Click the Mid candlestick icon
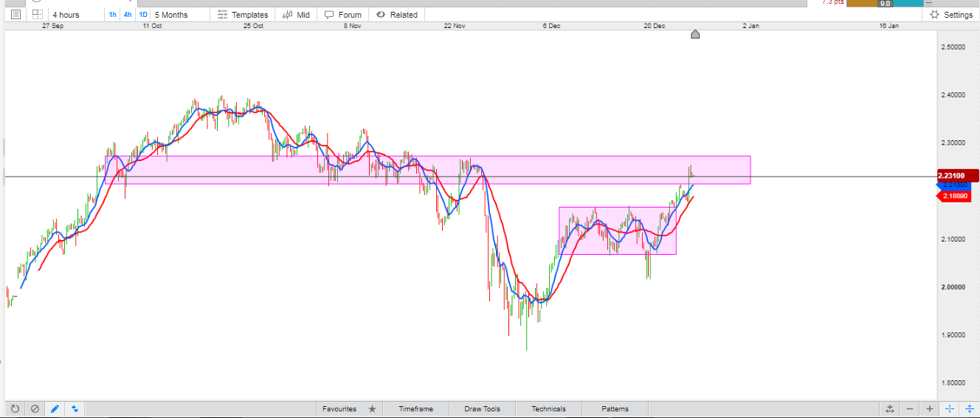This screenshot has height=418, width=980. (287, 15)
